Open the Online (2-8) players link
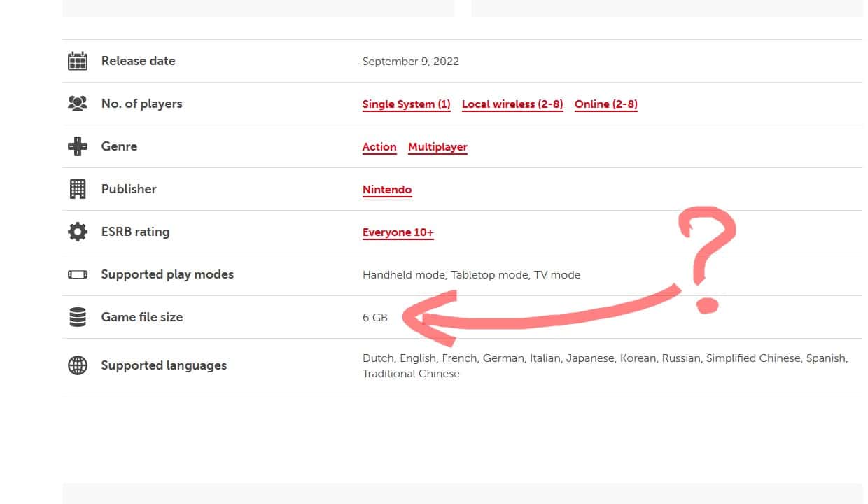 point(606,104)
